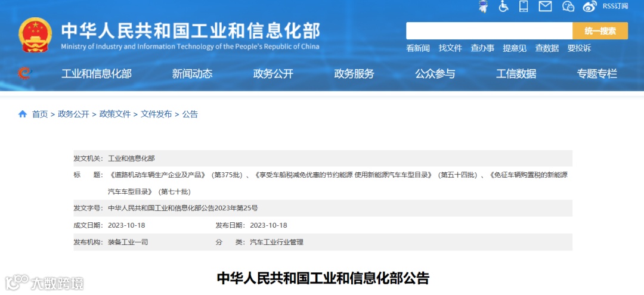Screen dimensions: 644x295
Task: Click publishing department 装备工业一司
Action: 128,242
